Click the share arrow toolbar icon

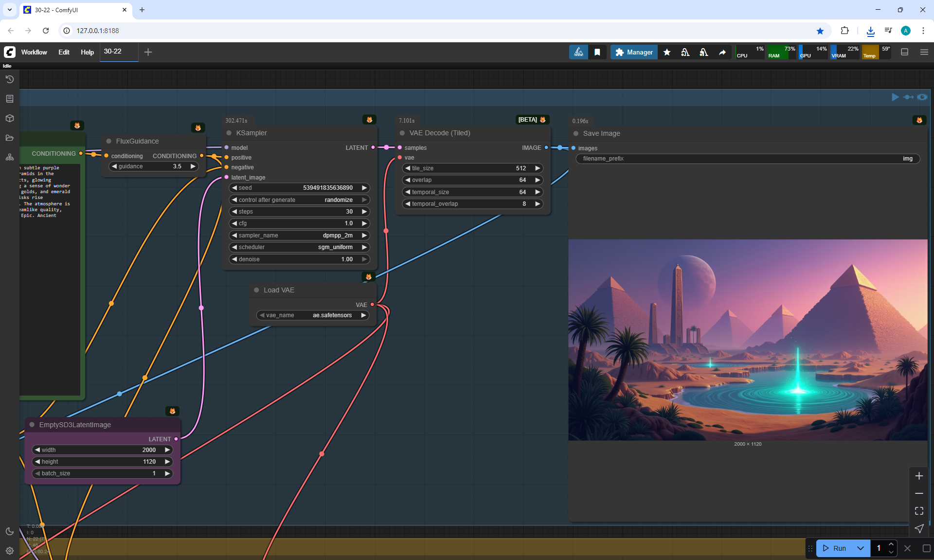click(x=722, y=52)
